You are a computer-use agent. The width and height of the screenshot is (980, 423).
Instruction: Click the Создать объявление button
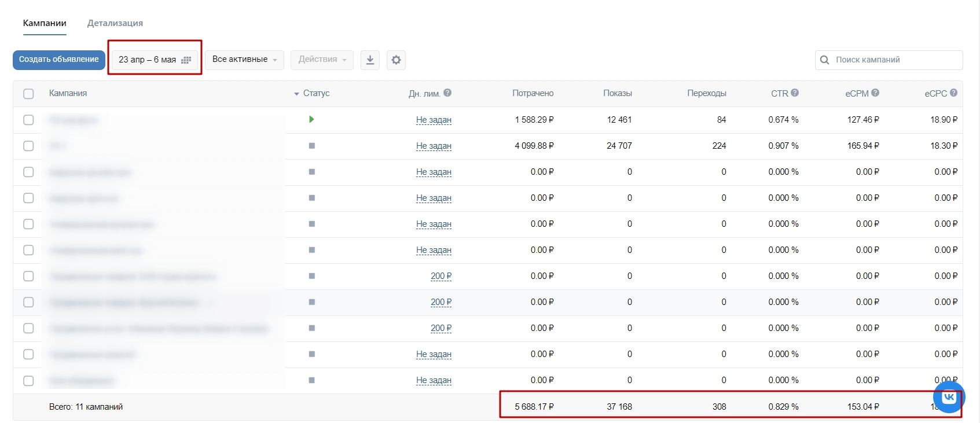(x=59, y=60)
